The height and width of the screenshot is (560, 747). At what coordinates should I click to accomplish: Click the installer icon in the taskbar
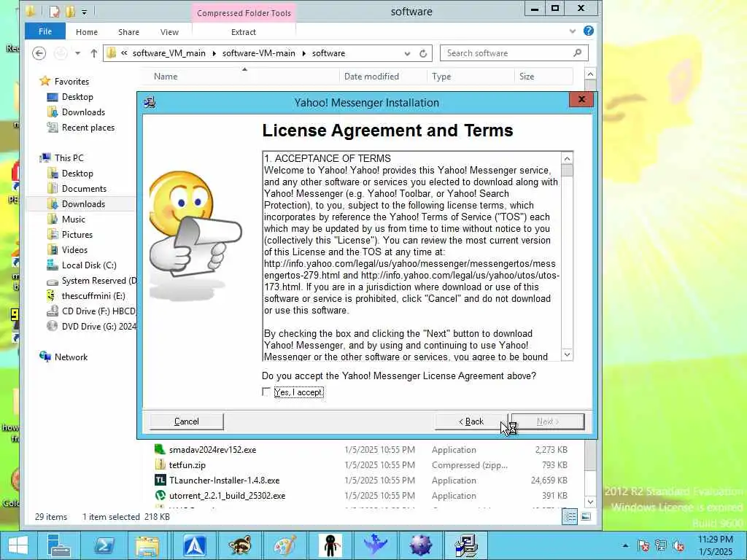pos(465,545)
